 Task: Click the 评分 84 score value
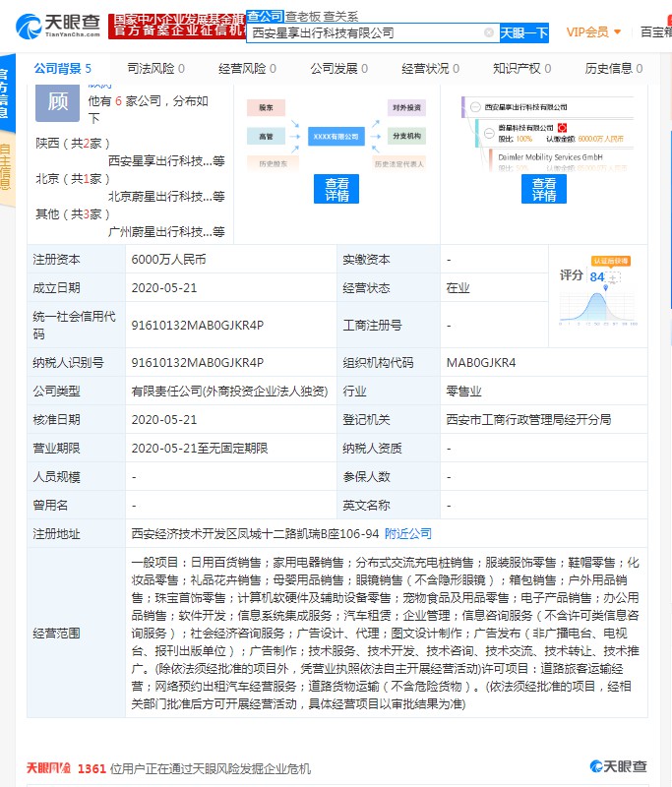click(596, 276)
